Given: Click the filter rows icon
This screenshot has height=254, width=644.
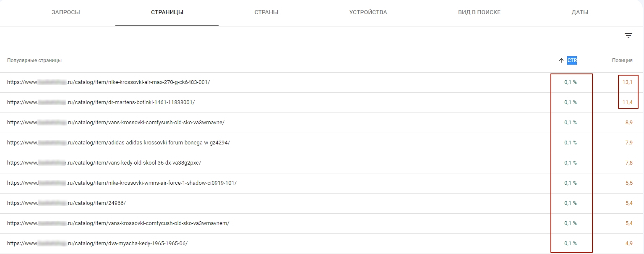Looking at the screenshot, I should [628, 36].
